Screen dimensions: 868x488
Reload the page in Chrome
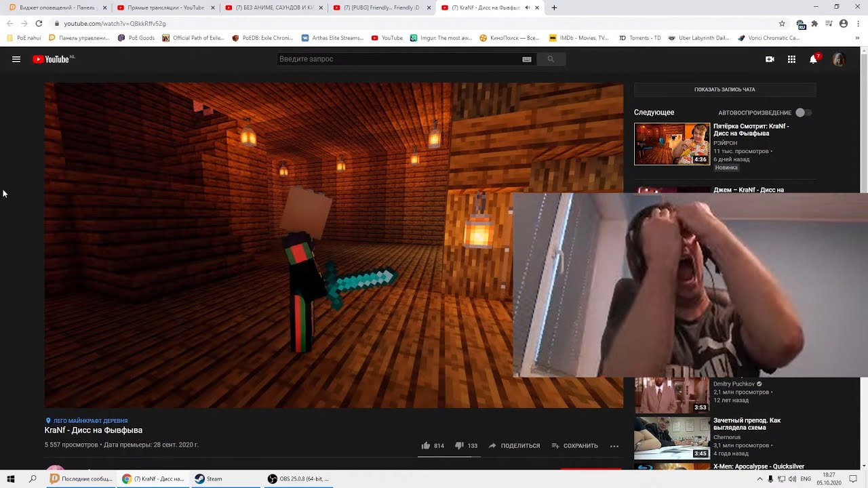click(x=39, y=23)
